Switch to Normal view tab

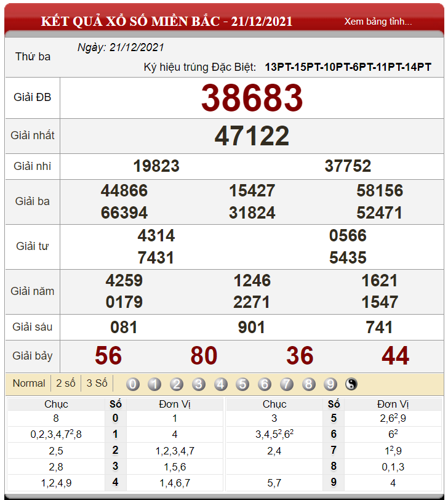point(29,383)
